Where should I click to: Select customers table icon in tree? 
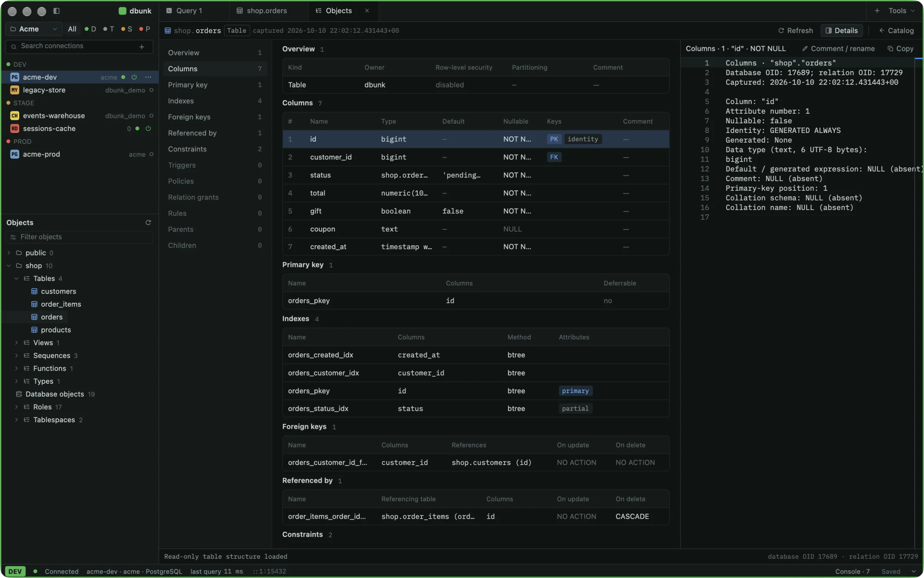[x=34, y=291]
